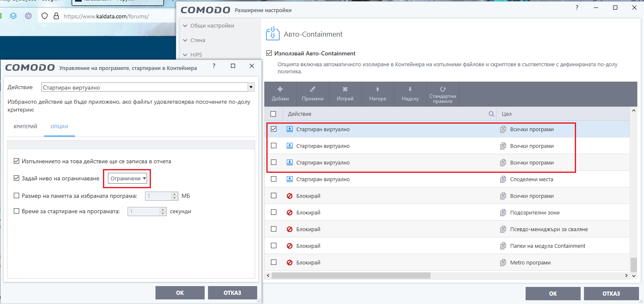
Task: Uncheck the ticked checkbox of the highlighted rule
Action: click(273, 129)
